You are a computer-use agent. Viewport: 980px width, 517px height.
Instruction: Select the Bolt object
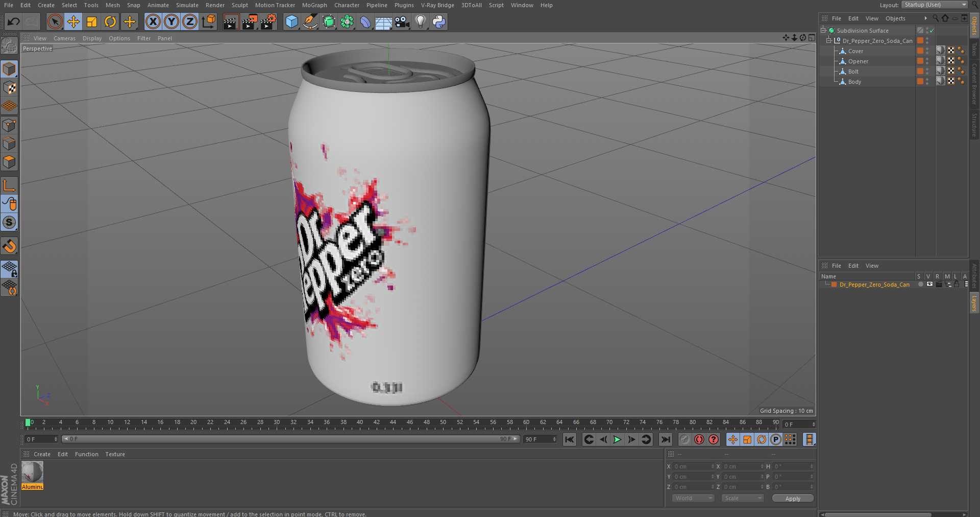(853, 72)
